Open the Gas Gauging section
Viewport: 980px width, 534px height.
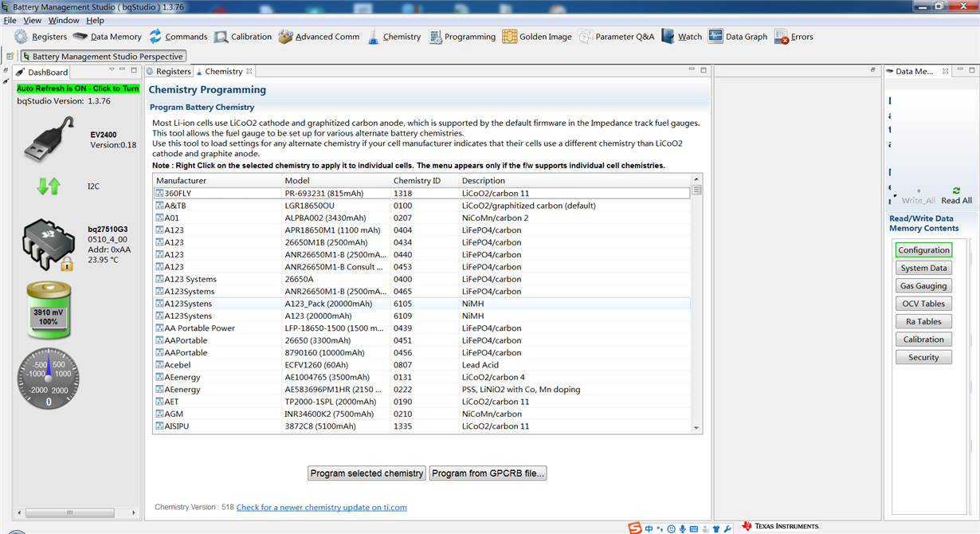pyautogui.click(x=923, y=286)
